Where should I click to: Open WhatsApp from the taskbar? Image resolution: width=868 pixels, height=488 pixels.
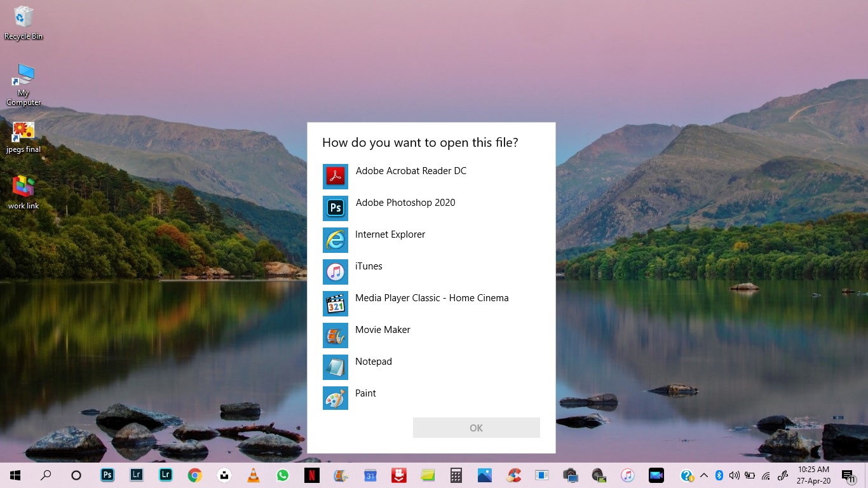click(x=282, y=475)
